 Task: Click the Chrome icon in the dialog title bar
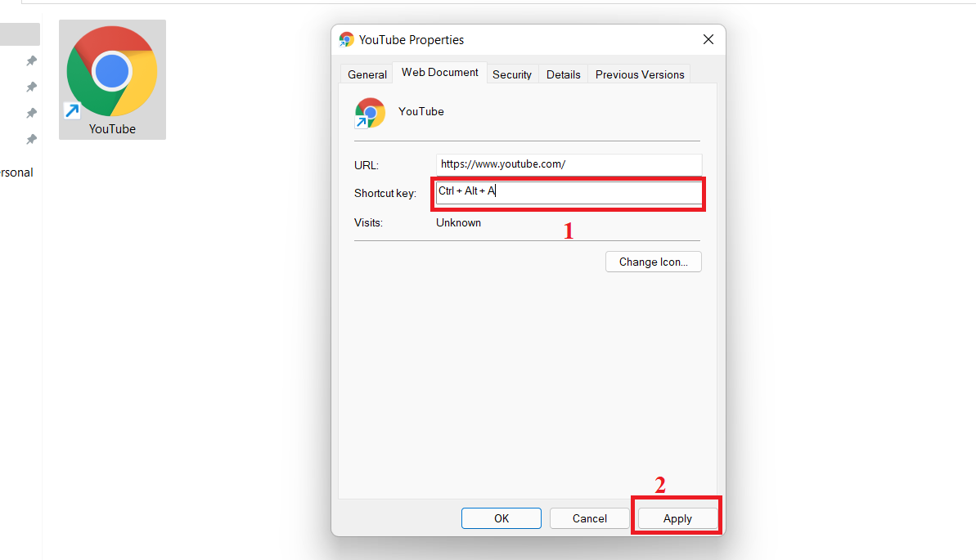(x=347, y=39)
